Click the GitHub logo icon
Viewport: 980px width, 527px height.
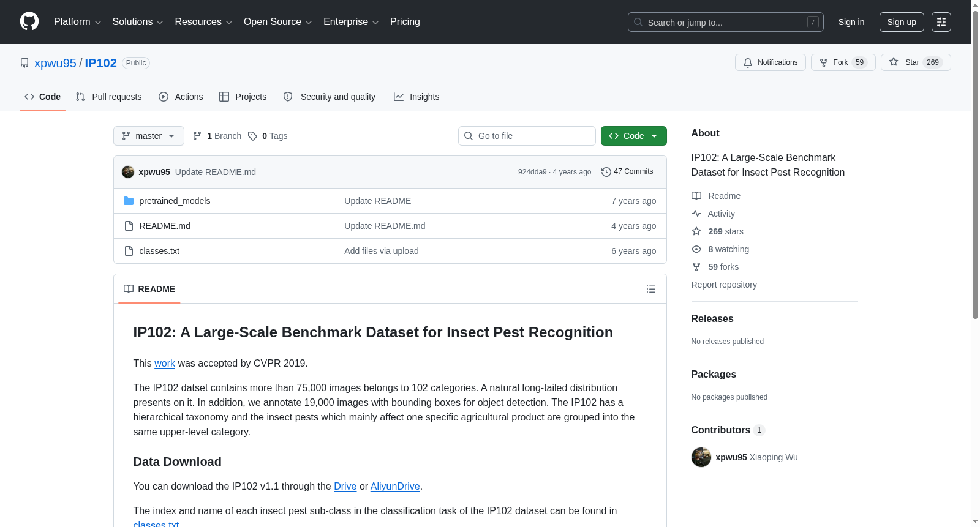tap(29, 21)
